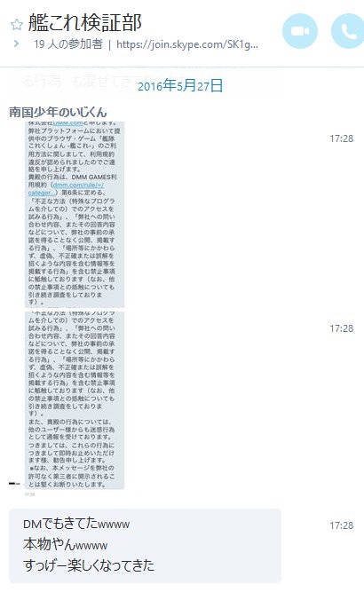The image size is (364, 592).
Task: Expand the participant list chevron
Action: point(16,43)
